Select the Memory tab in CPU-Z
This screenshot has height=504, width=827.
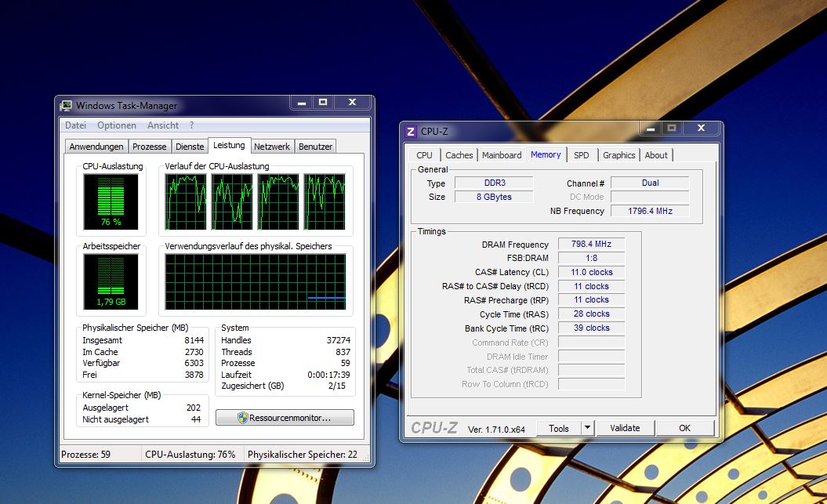coord(546,154)
